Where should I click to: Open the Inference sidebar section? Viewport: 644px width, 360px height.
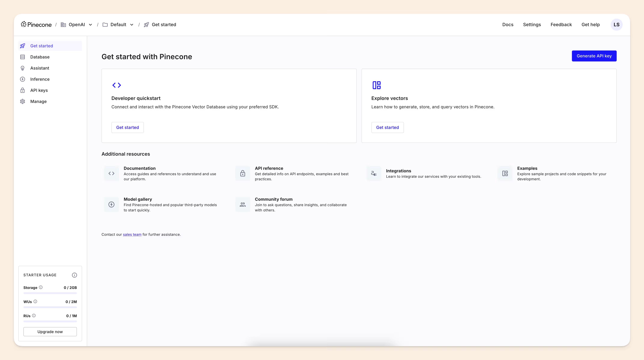(x=50, y=79)
